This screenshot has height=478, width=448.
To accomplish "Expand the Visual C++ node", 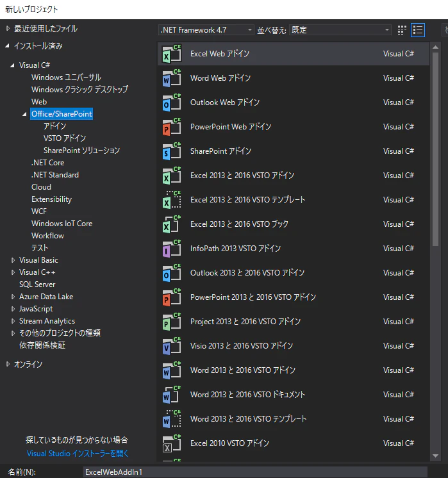I will click(x=13, y=272).
